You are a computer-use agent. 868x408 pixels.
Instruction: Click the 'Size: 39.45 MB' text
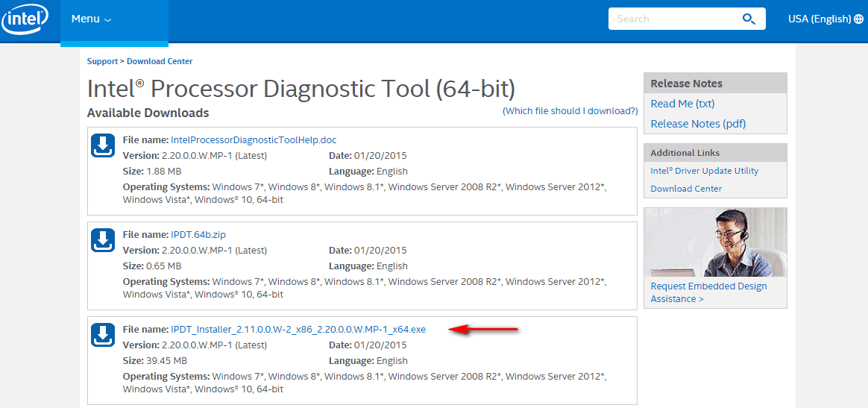pos(154,361)
